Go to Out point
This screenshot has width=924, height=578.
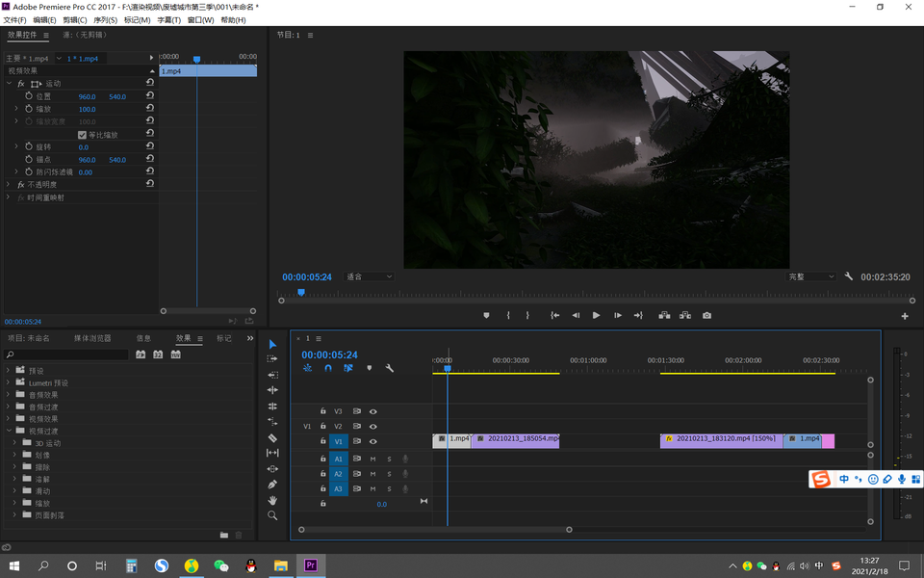(638, 316)
